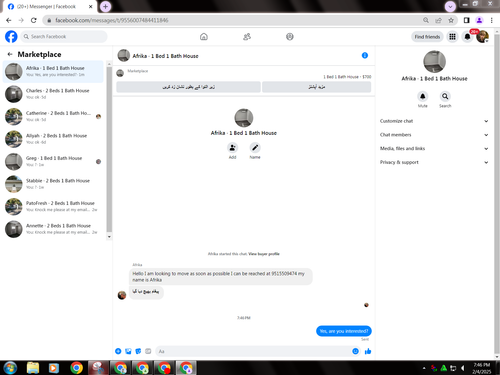Open the Friends icon in top navigation

(247, 37)
